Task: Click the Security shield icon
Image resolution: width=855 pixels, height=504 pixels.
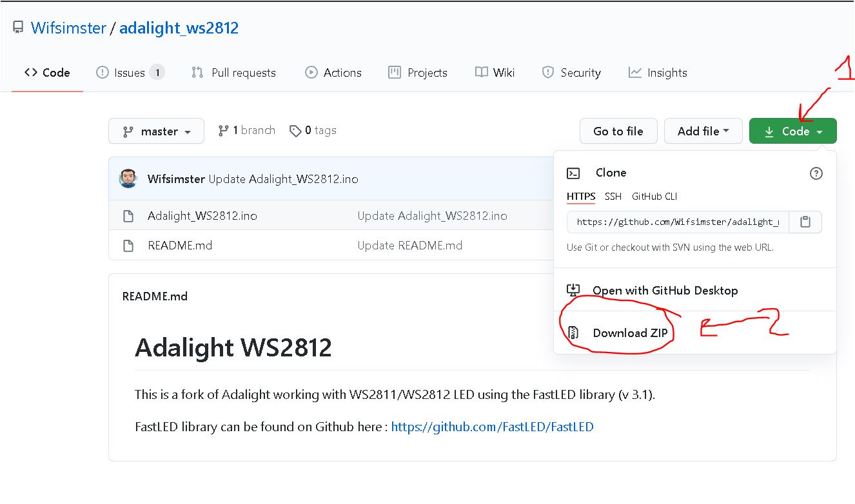Action: (x=548, y=73)
